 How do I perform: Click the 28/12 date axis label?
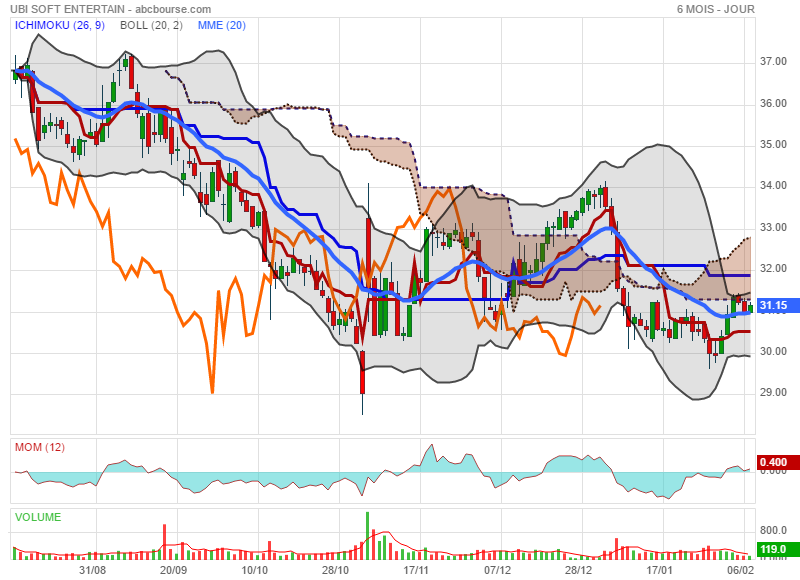(x=578, y=570)
